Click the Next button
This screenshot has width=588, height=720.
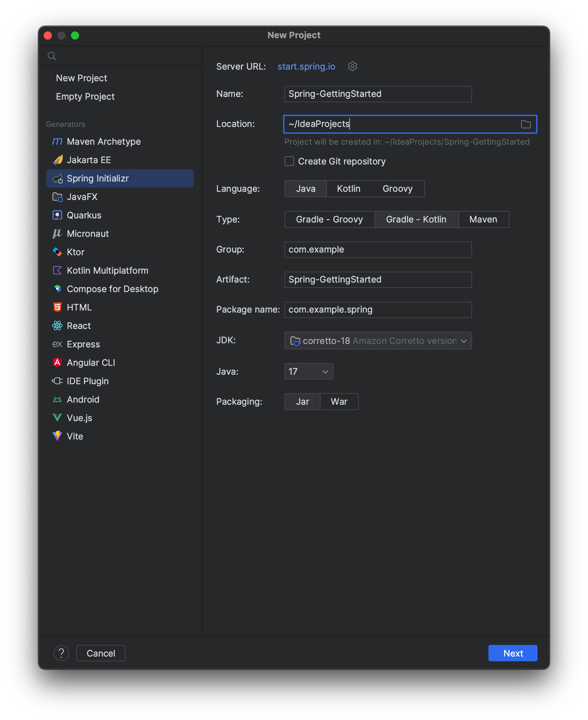[513, 653]
